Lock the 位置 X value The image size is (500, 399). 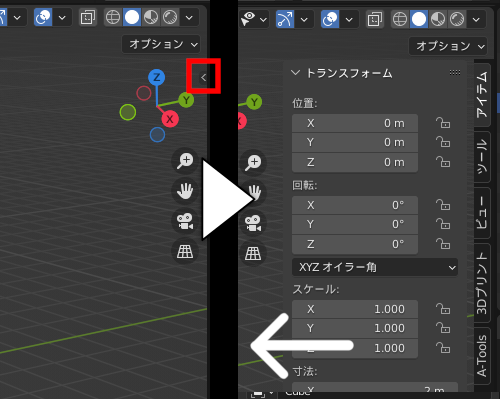[x=443, y=123]
